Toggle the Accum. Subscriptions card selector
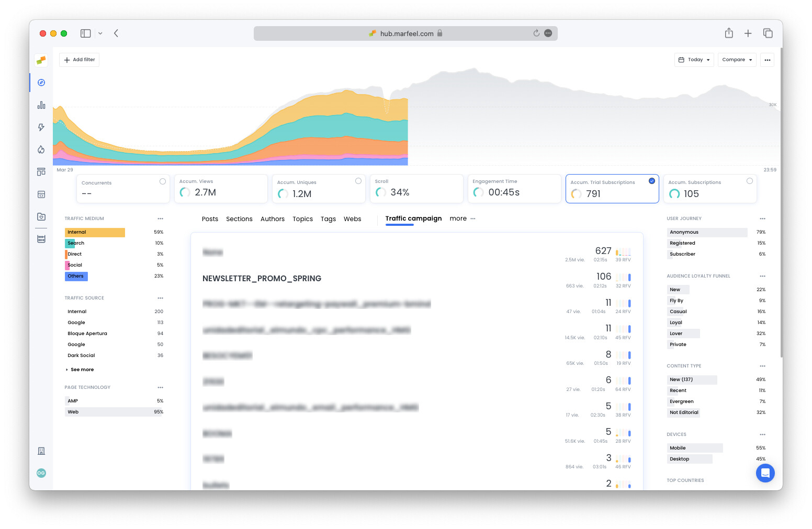The width and height of the screenshot is (812, 529). (750, 180)
